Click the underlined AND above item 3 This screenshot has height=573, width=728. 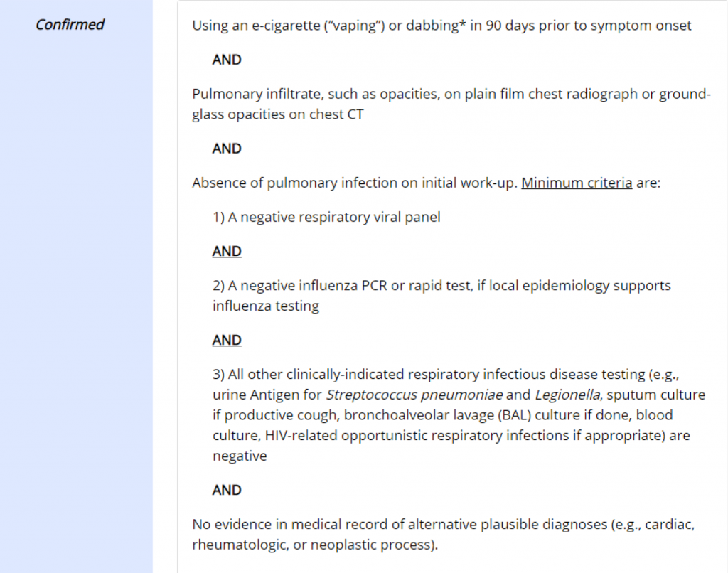(x=227, y=341)
